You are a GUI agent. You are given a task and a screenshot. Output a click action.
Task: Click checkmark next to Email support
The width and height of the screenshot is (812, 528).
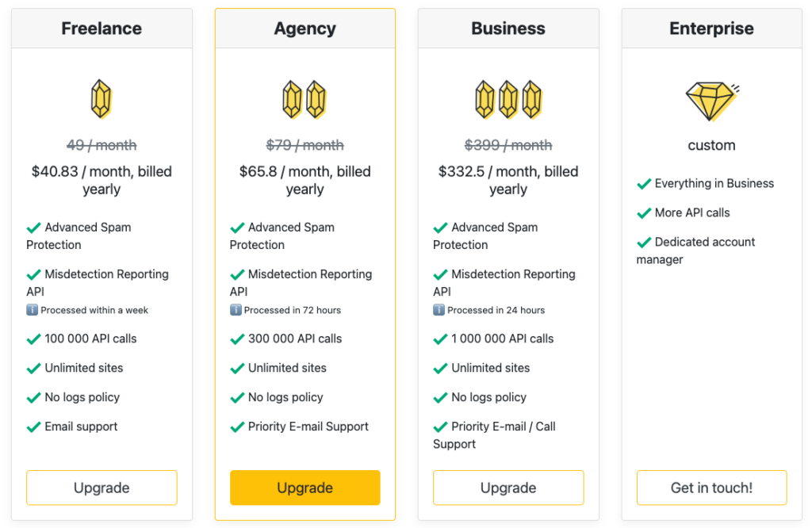[x=33, y=427]
